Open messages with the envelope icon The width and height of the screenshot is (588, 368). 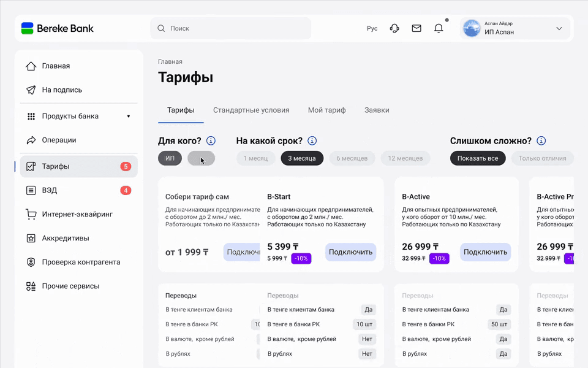(417, 28)
